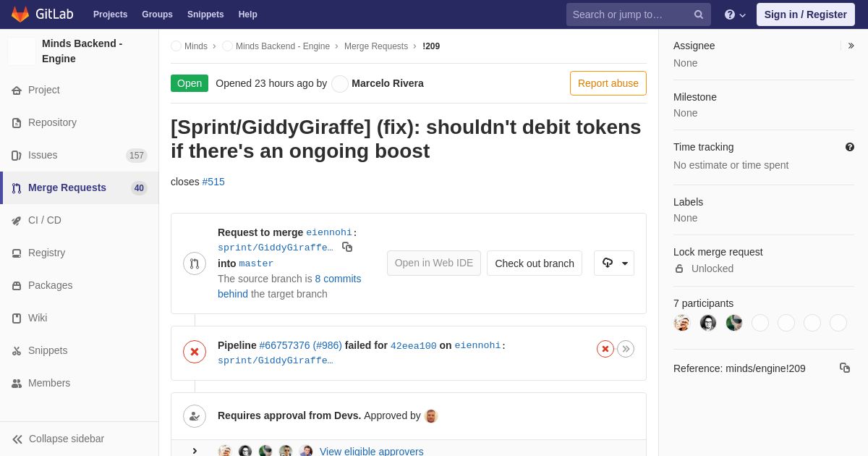Open Project in the sidebar
868x456 pixels.
80,90
